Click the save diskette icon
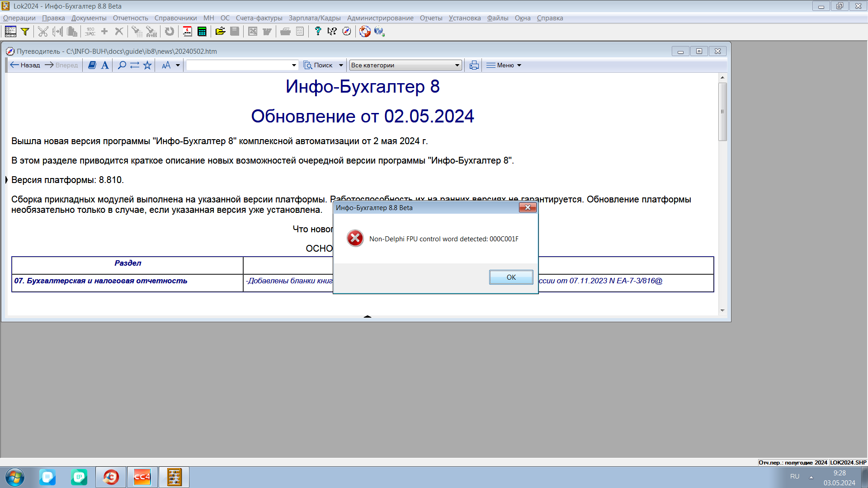 coord(235,31)
